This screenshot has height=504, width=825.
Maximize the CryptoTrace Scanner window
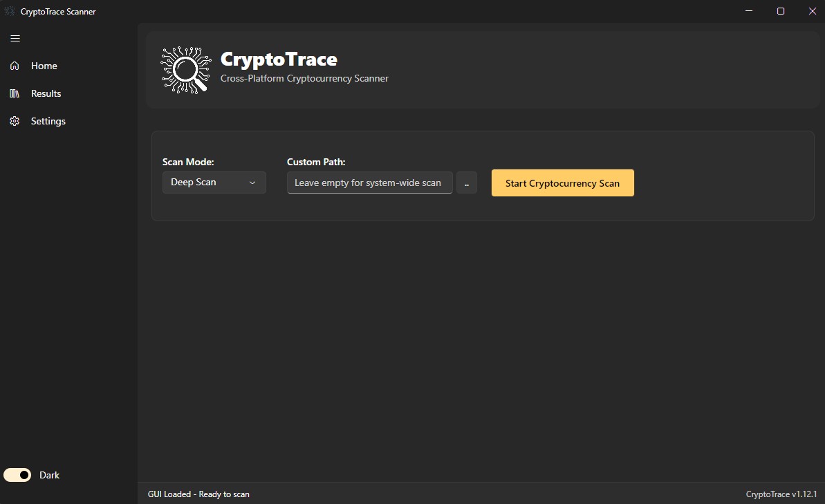click(781, 11)
